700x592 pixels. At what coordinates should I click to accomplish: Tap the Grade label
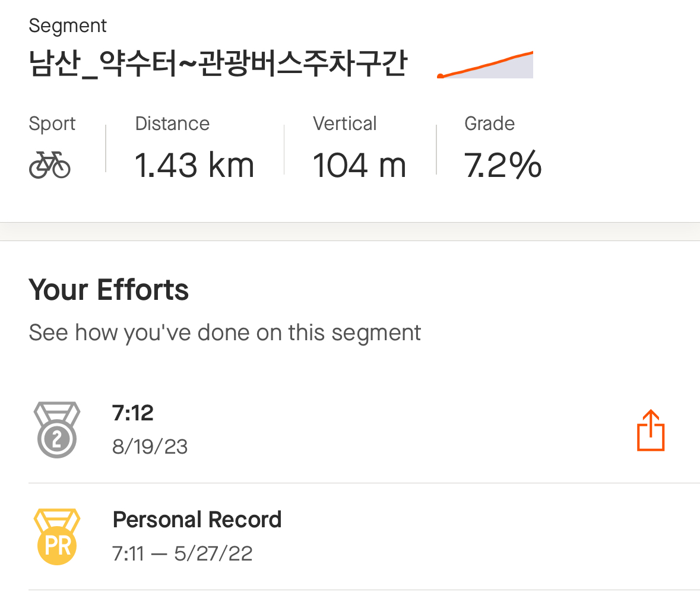coord(489,124)
